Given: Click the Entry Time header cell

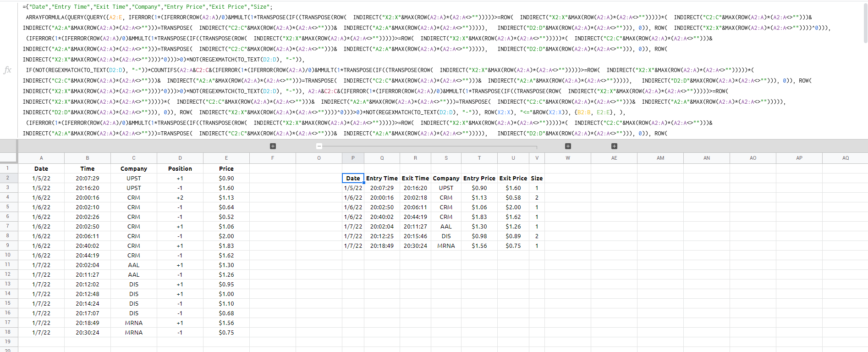Looking at the screenshot, I should click(x=382, y=178).
